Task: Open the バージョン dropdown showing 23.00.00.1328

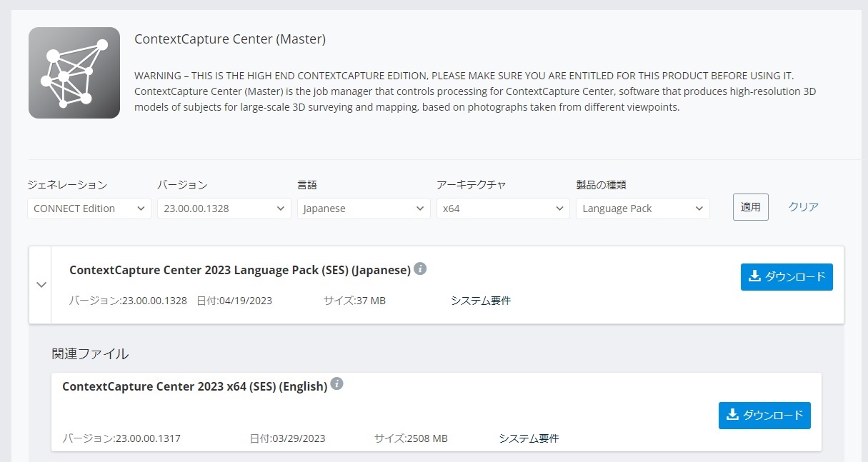Action: pos(224,209)
